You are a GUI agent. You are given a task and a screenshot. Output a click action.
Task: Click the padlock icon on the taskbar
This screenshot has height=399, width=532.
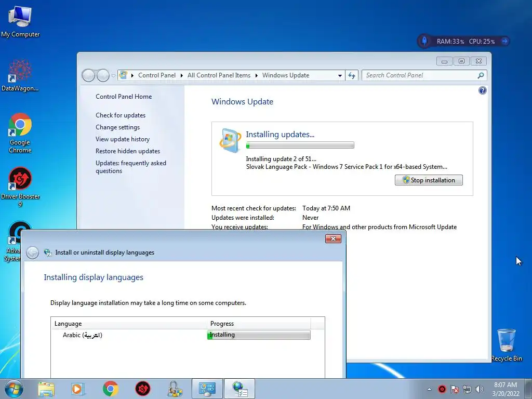175,389
